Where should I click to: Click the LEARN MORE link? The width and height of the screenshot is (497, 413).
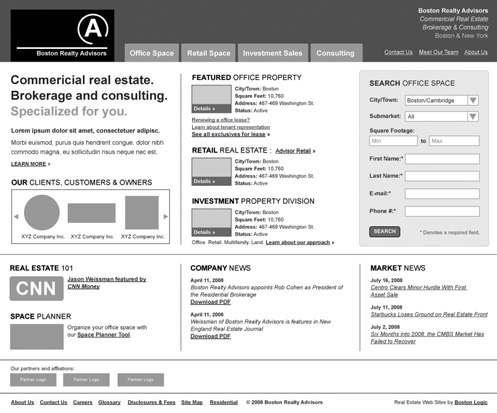29,164
